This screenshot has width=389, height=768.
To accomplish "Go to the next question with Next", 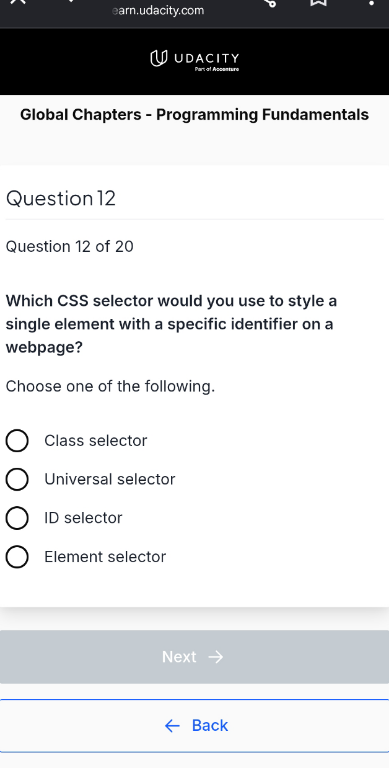I will 194,657.
